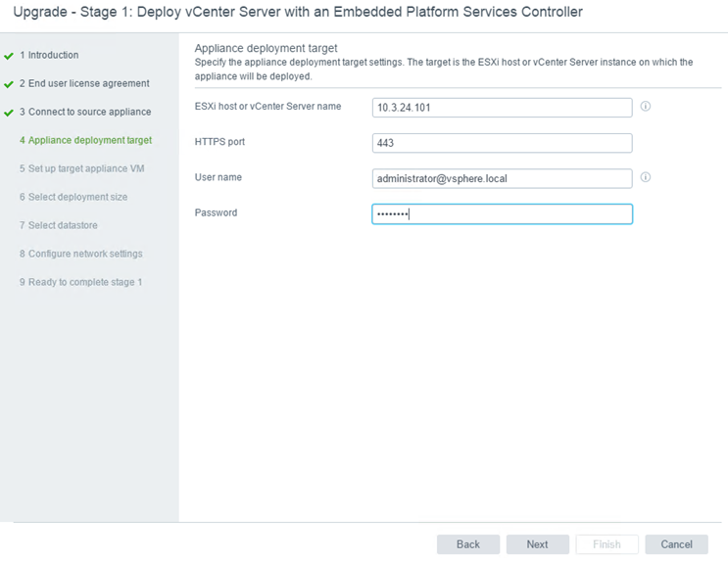Open step 1 Introduction
Viewport: 728px width, 563px height.
coord(49,55)
